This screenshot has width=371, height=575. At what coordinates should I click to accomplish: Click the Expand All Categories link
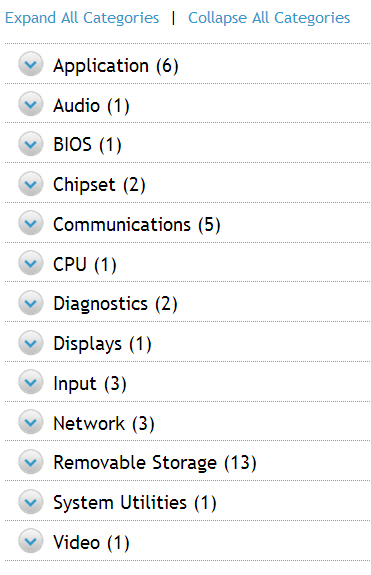(82, 18)
